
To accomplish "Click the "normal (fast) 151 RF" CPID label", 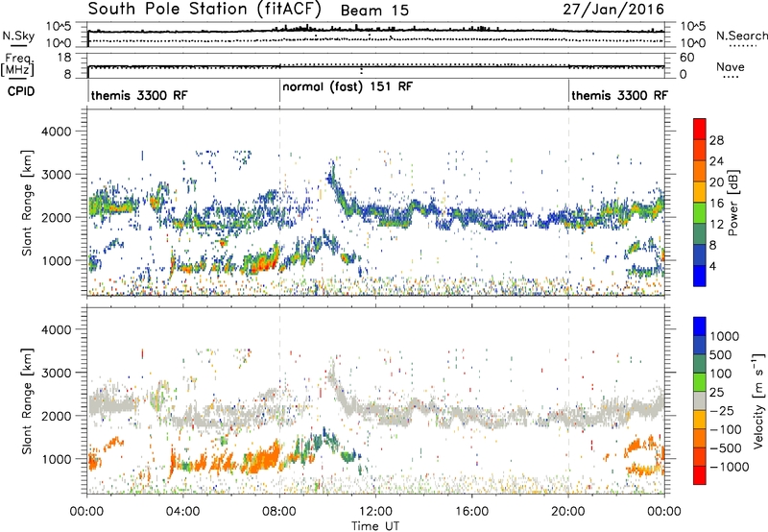I will point(348,86).
